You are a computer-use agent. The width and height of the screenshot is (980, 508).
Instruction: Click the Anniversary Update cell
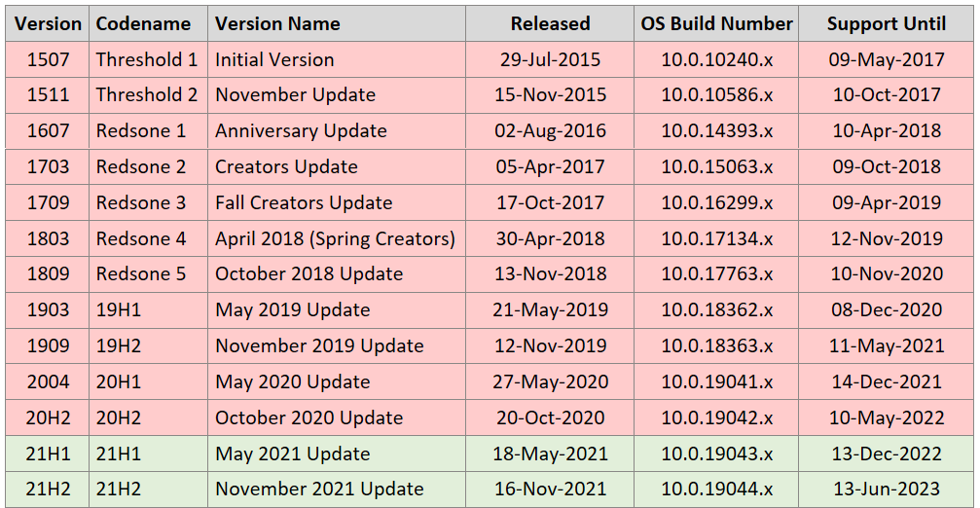337,130
